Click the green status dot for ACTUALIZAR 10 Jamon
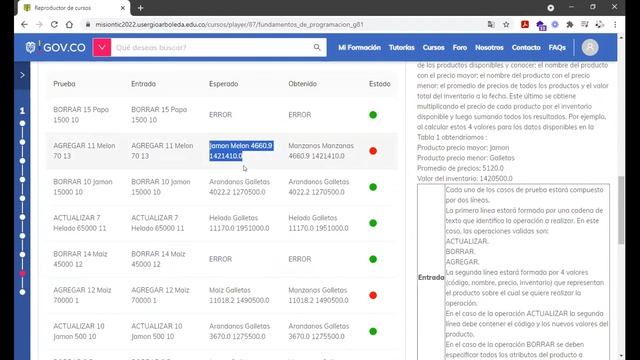The image size is (640, 360). click(373, 331)
